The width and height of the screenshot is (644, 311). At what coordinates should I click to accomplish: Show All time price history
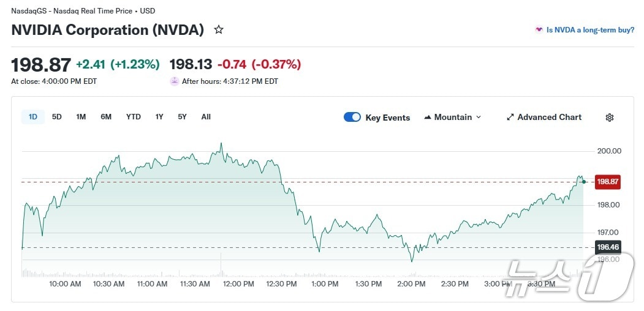click(x=206, y=117)
